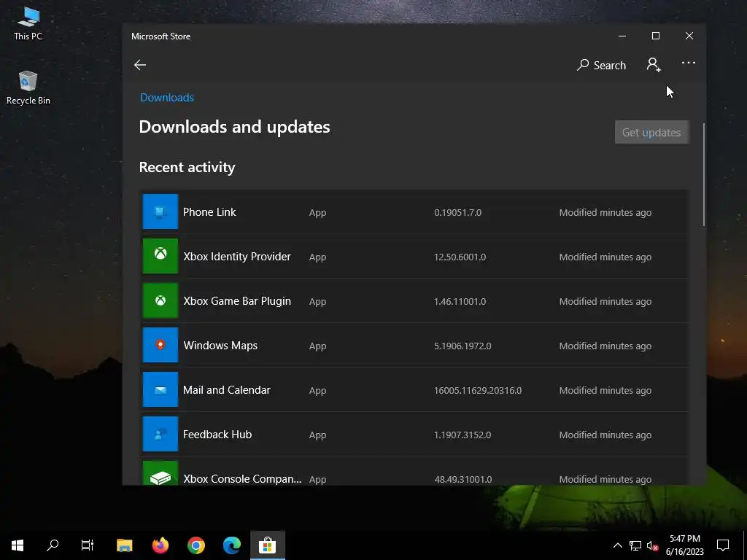Select the Windows Maps name
Image resolution: width=747 pixels, height=560 pixels.
[x=220, y=346]
